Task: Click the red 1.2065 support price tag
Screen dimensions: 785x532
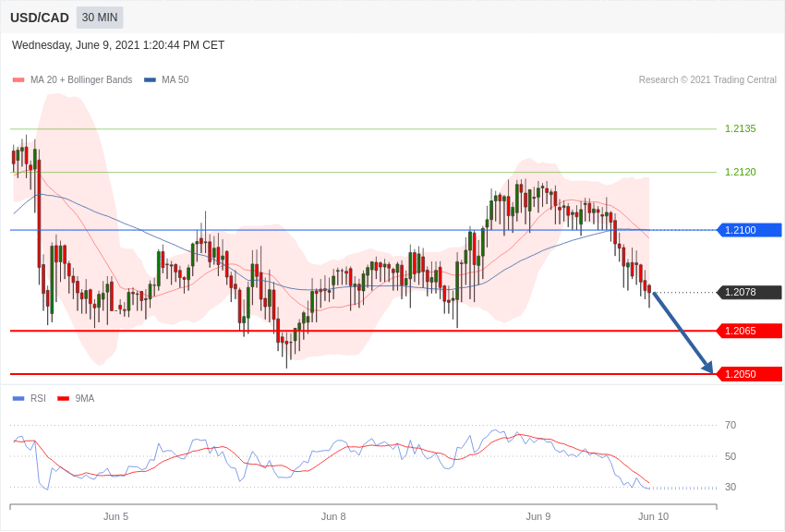Action: [x=749, y=331]
